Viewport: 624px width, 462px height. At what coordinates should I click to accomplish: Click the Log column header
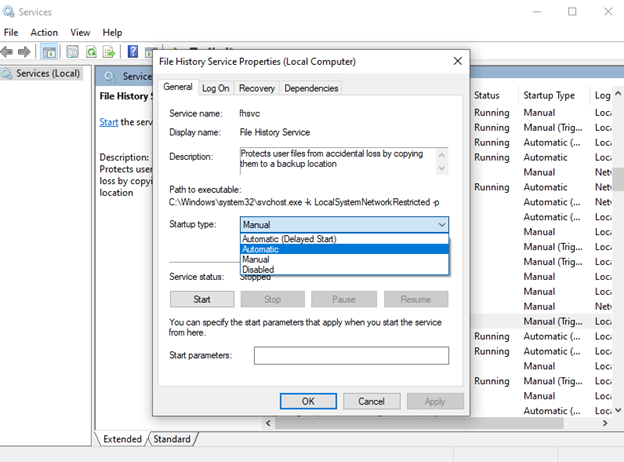(x=602, y=96)
